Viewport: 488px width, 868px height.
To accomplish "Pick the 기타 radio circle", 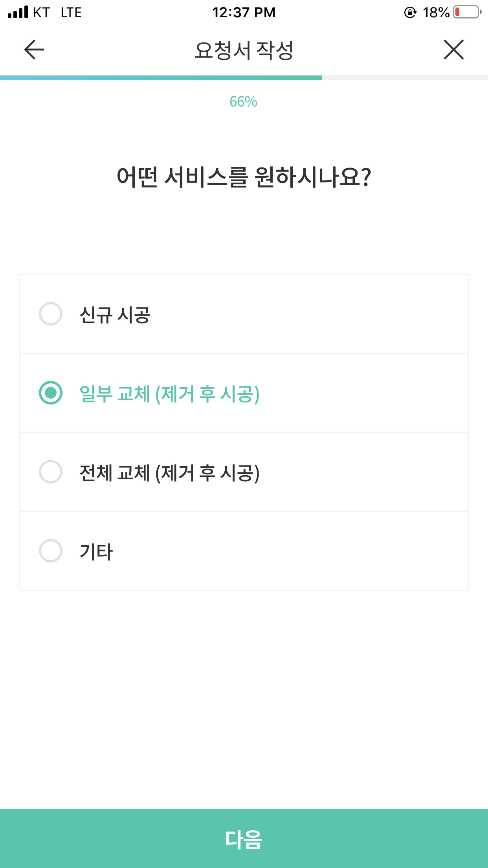I will tap(51, 551).
